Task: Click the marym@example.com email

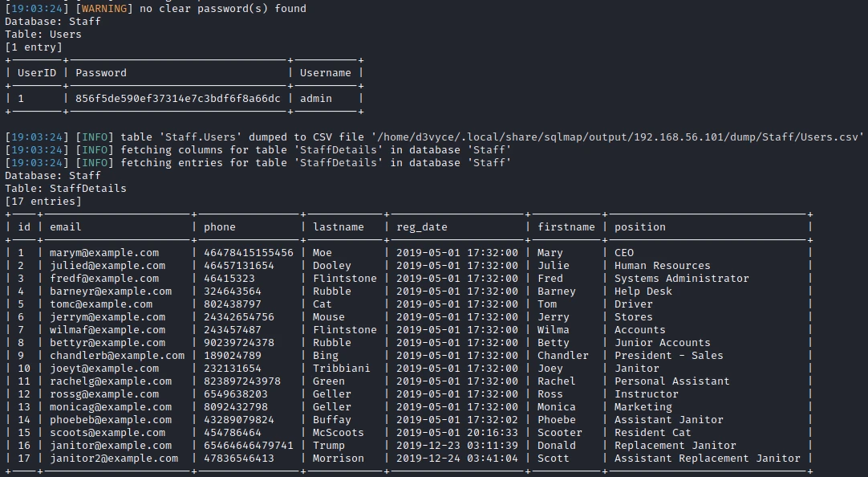Action: coord(104,253)
